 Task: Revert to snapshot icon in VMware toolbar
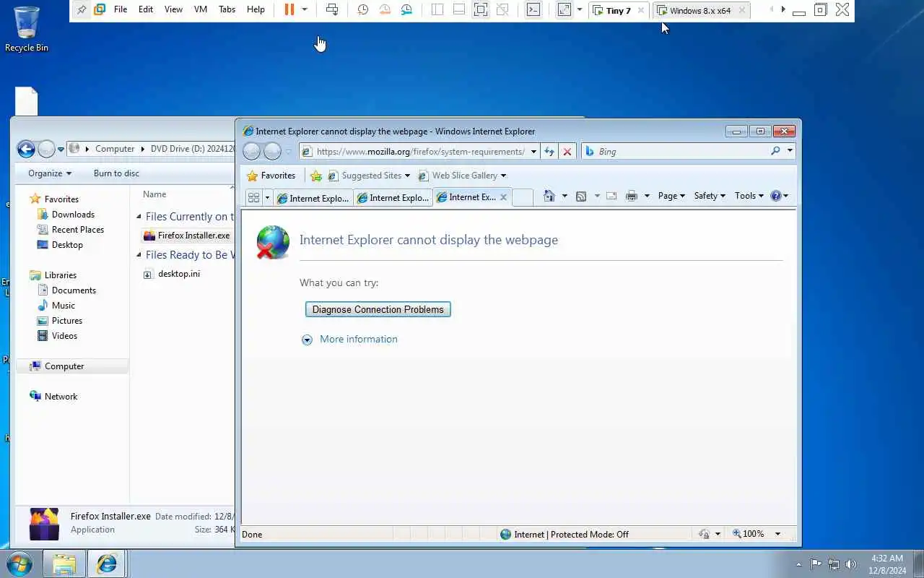click(x=385, y=9)
